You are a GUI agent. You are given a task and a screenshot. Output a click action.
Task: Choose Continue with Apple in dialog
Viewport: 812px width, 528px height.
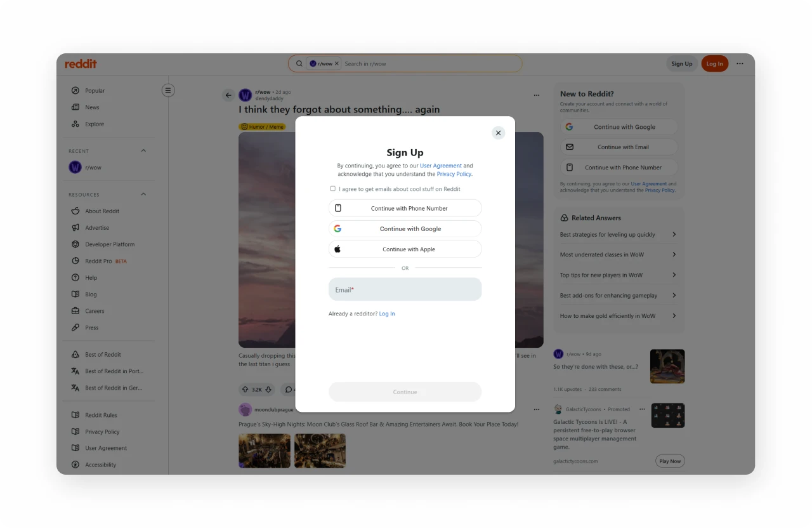click(405, 249)
